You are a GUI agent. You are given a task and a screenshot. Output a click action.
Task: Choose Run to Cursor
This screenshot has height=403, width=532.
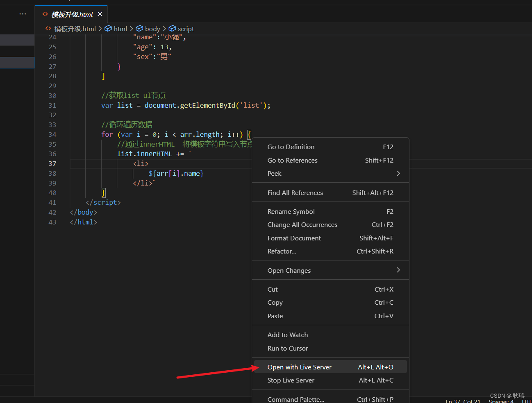[330, 348]
